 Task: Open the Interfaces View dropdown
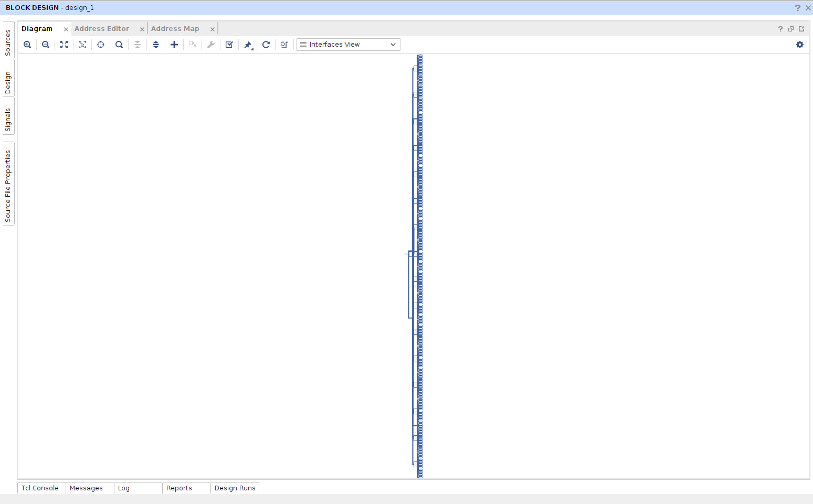coord(349,45)
